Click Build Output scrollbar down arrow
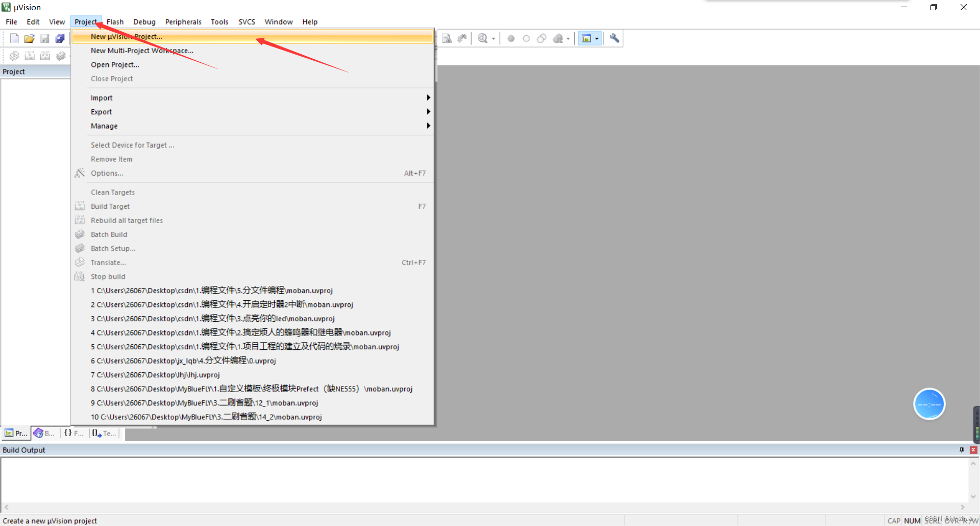The image size is (980, 526). pyautogui.click(x=973, y=496)
